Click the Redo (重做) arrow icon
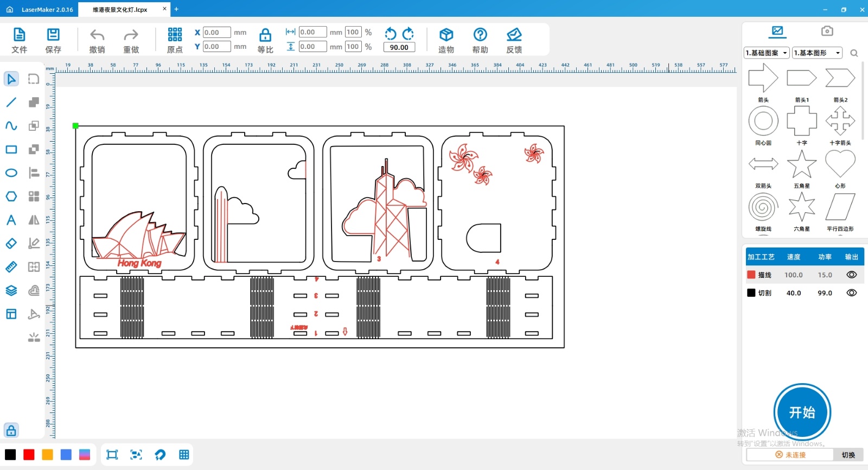 pos(131,36)
